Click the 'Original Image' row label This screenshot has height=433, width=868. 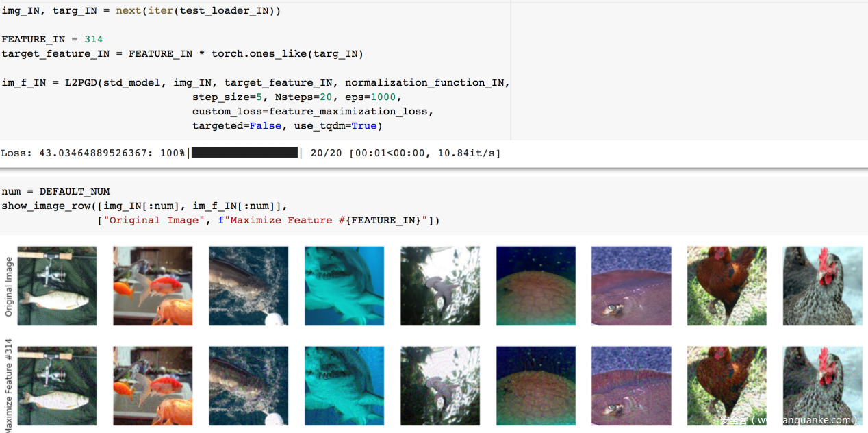[9, 286]
